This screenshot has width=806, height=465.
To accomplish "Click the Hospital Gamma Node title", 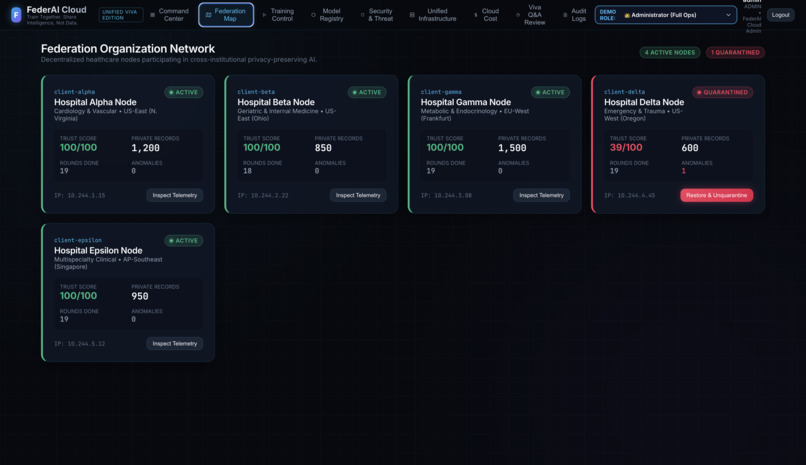I will point(466,102).
